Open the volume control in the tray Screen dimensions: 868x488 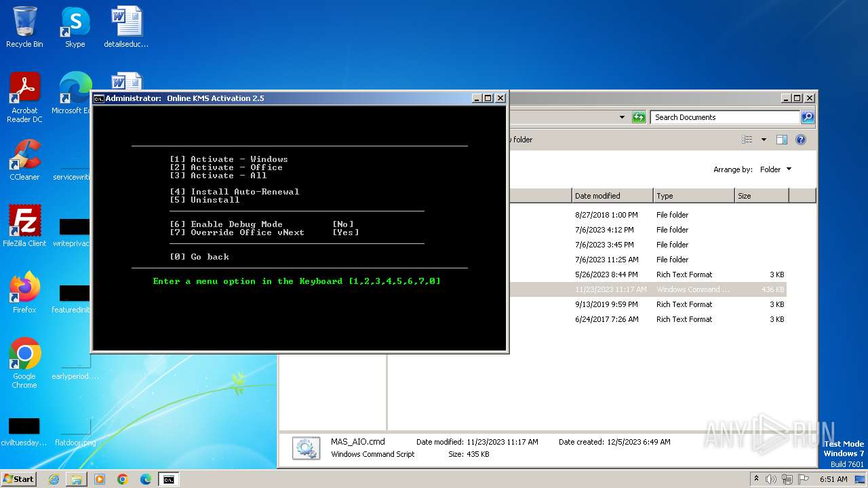772,479
